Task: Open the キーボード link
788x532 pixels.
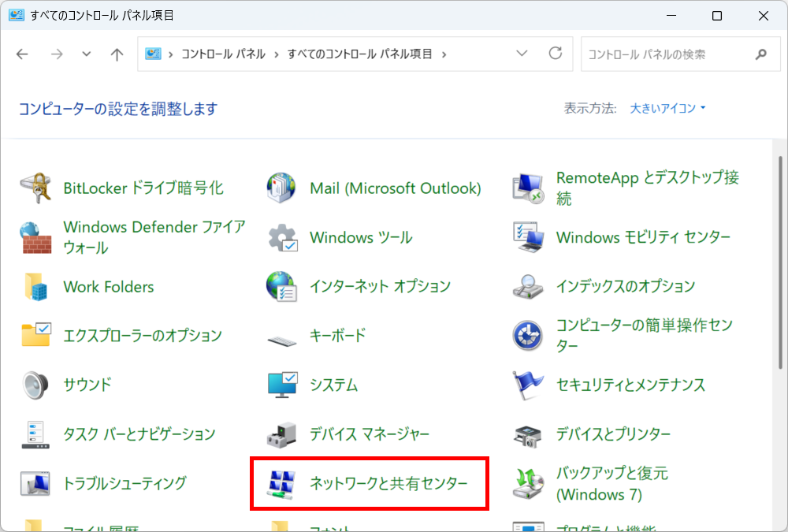Action: (338, 336)
